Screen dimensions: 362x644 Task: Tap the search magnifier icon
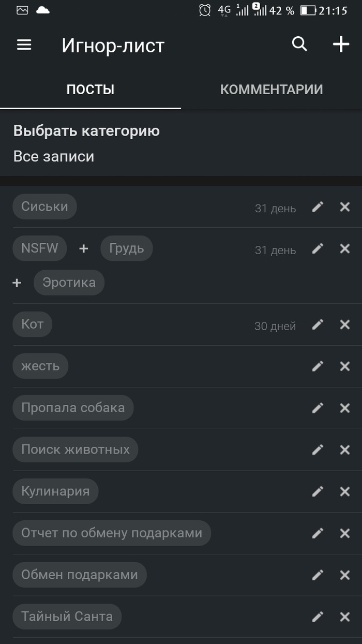click(x=299, y=45)
